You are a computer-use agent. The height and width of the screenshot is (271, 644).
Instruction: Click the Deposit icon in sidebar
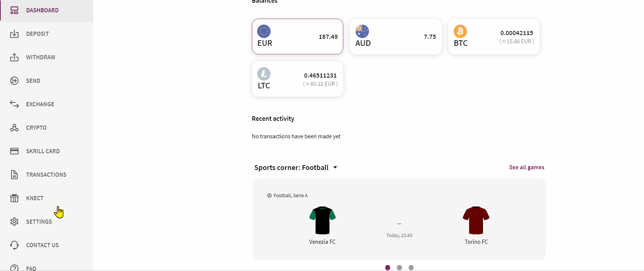tap(14, 34)
